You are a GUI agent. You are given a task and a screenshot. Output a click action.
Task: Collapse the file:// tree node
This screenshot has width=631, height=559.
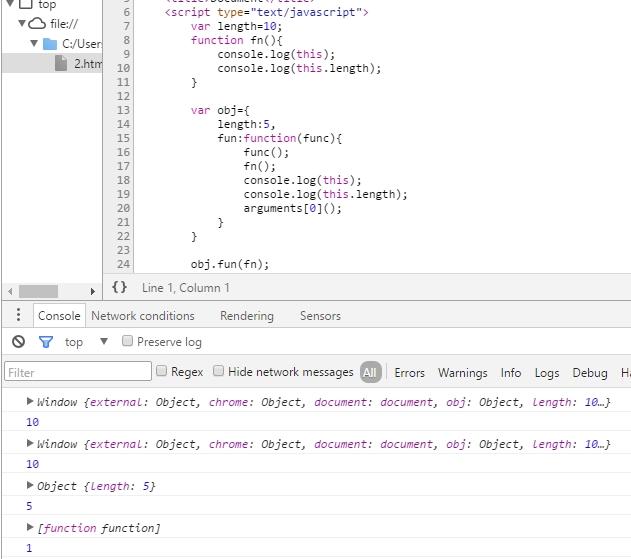(x=22, y=23)
